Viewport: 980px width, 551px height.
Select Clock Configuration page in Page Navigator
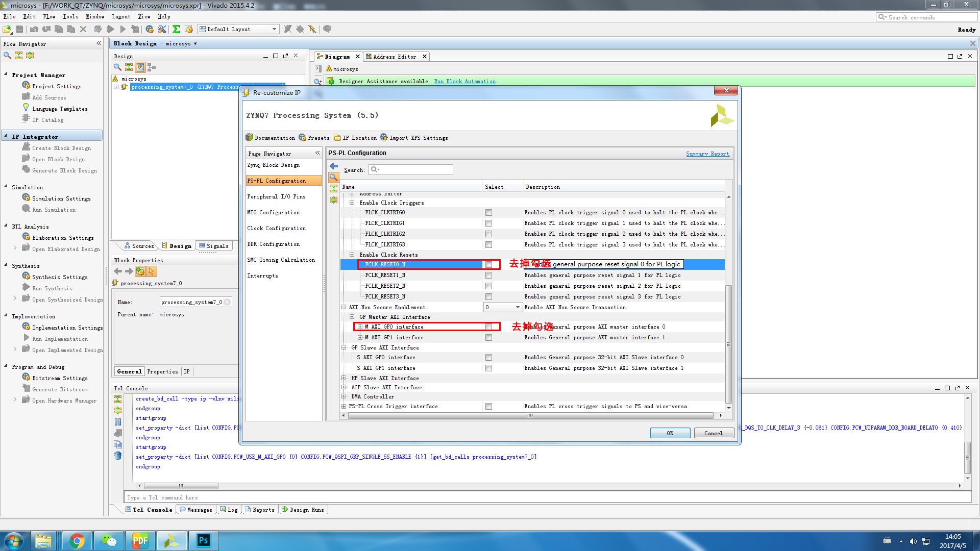(x=276, y=228)
